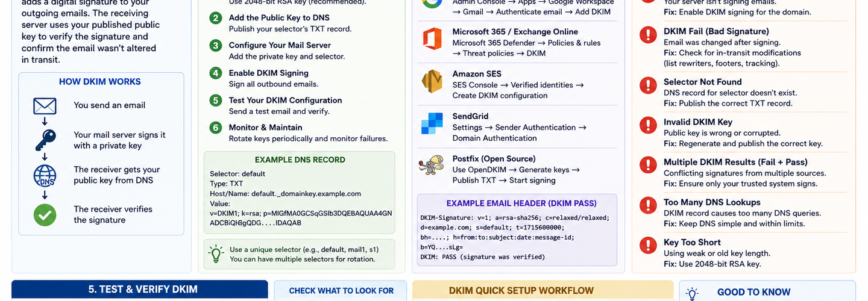Click "DKIM: PASS (signature was verified)" line
The image size is (868, 301).
click(x=482, y=257)
